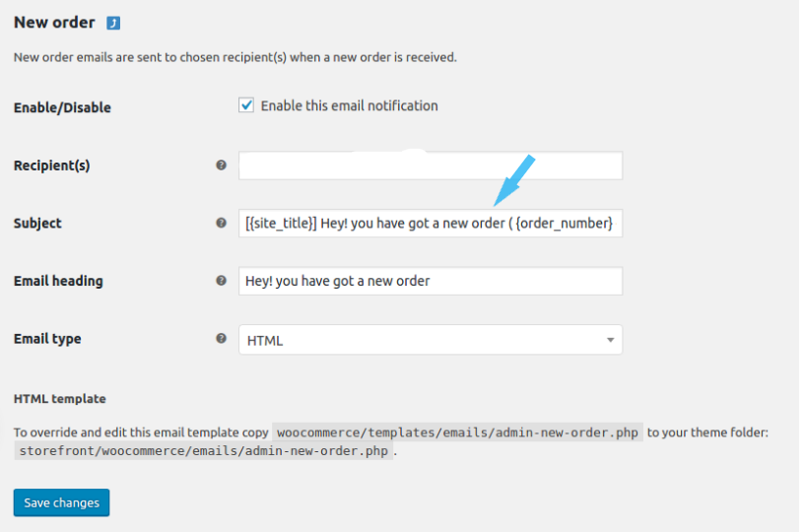
Task: Click the help icon next to Subject
Action: [221, 224]
